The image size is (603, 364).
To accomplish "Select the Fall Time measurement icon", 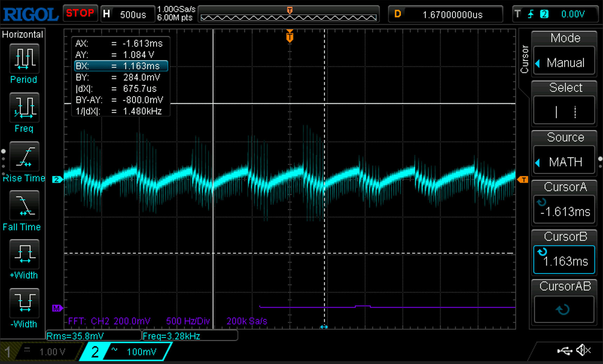I will [24, 205].
